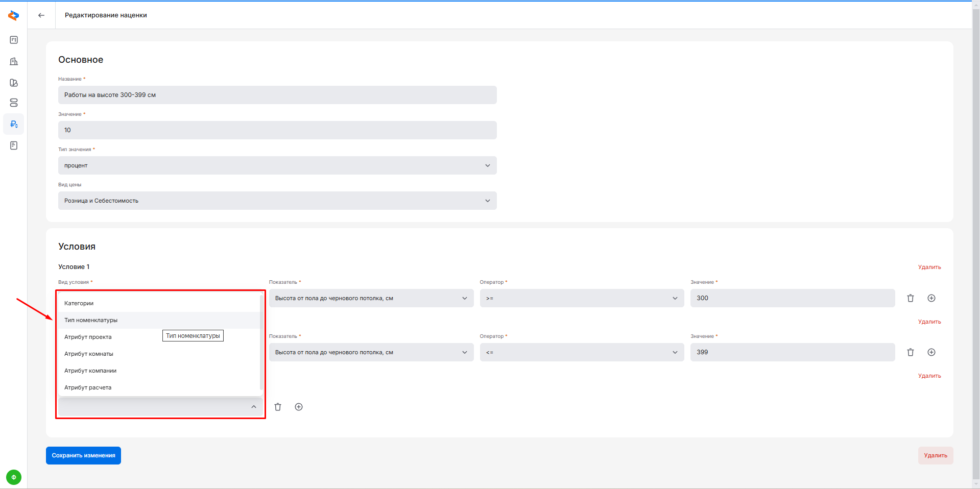Click the Название input field

(x=277, y=95)
